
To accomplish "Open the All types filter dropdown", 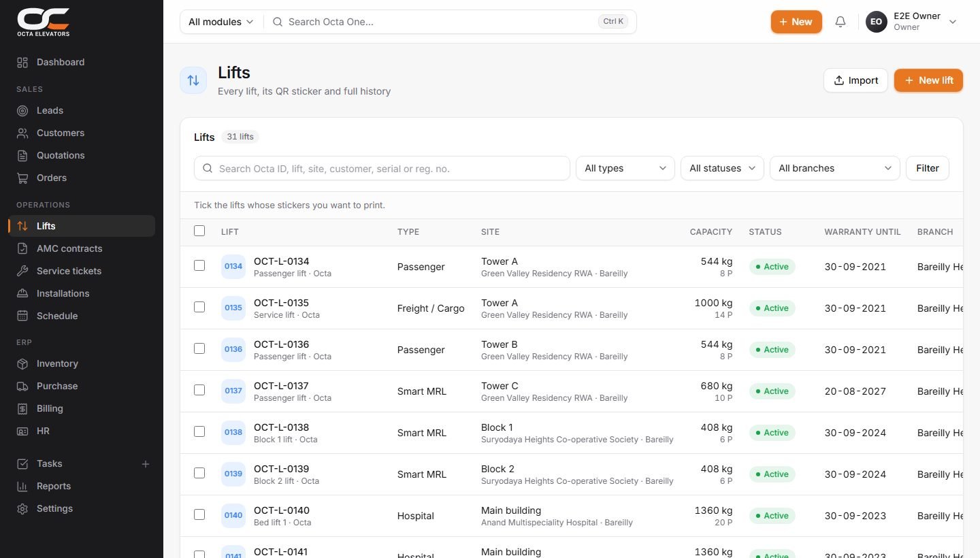I will click(x=625, y=168).
